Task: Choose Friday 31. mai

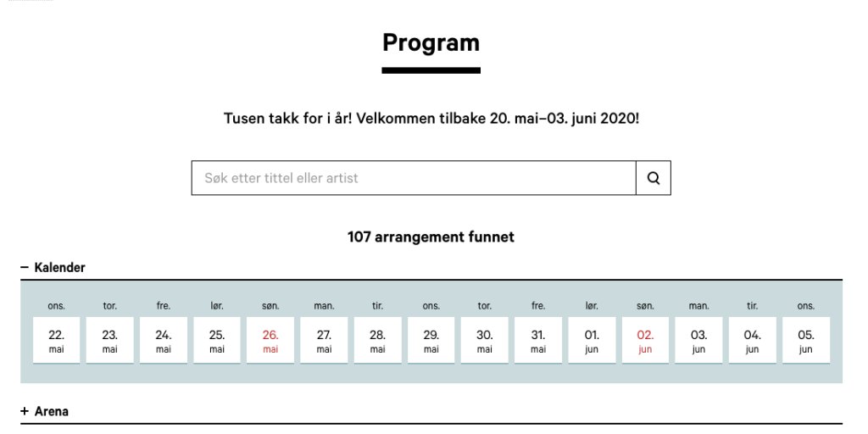Action: (538, 340)
